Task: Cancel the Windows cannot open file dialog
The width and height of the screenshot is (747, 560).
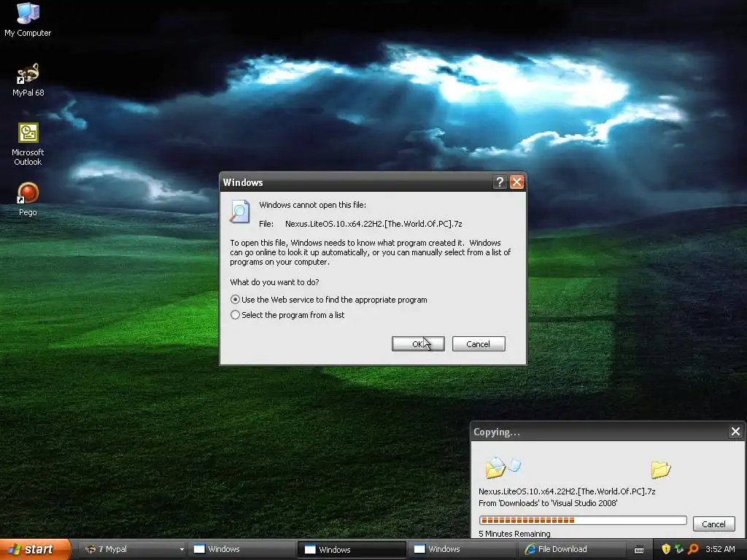Action: tap(479, 344)
